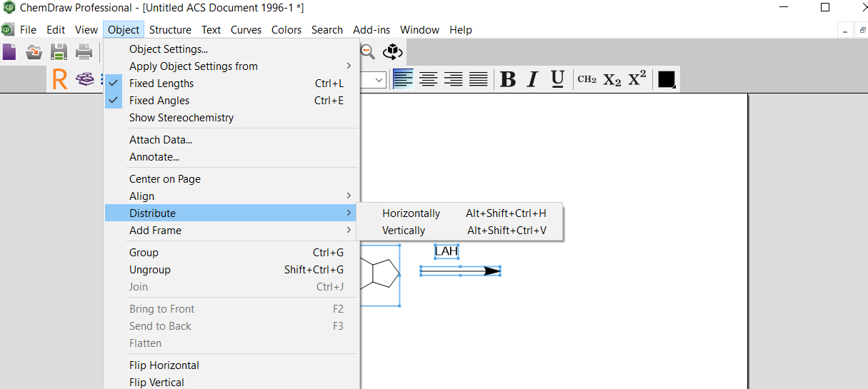Open the Search menu
This screenshot has height=389, width=868.
327,30
